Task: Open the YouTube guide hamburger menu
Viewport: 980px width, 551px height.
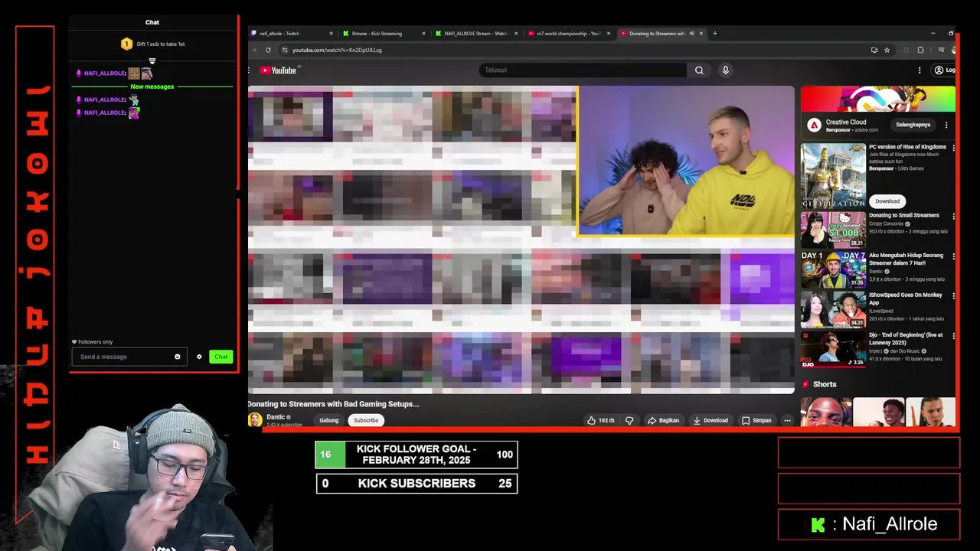Action: [249, 70]
